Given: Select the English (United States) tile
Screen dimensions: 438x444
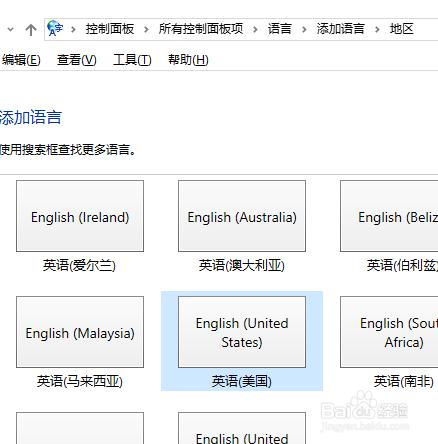Looking at the screenshot, I should pos(242,332).
